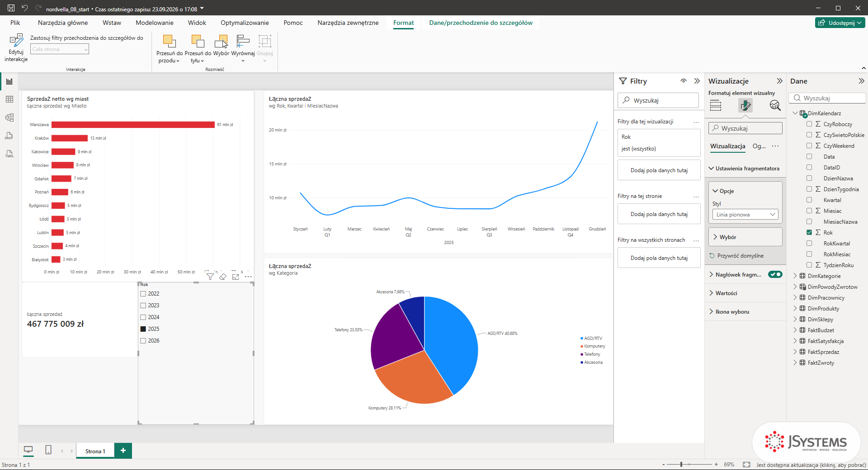
Task: Expand the Wybór section
Action: [x=745, y=237]
